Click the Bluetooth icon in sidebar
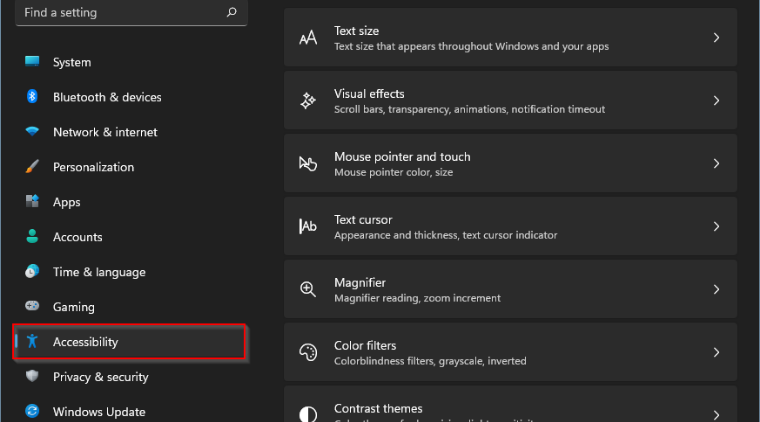 pyautogui.click(x=32, y=96)
